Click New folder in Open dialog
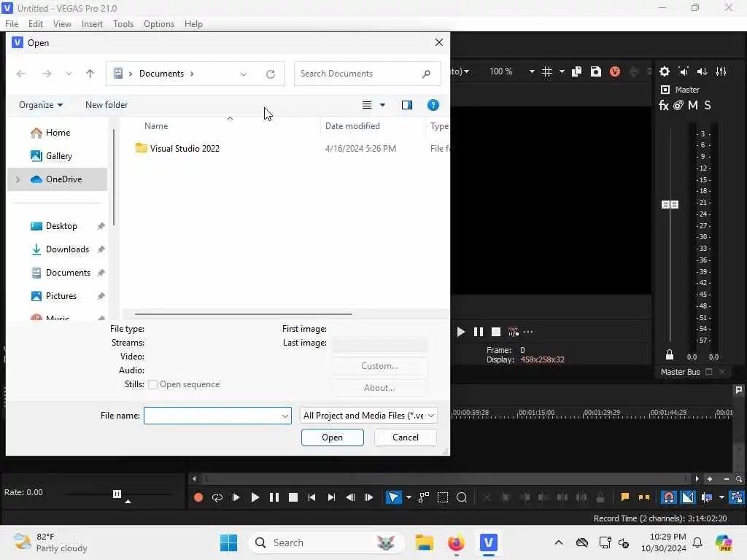The width and height of the screenshot is (747, 560). 107,105
